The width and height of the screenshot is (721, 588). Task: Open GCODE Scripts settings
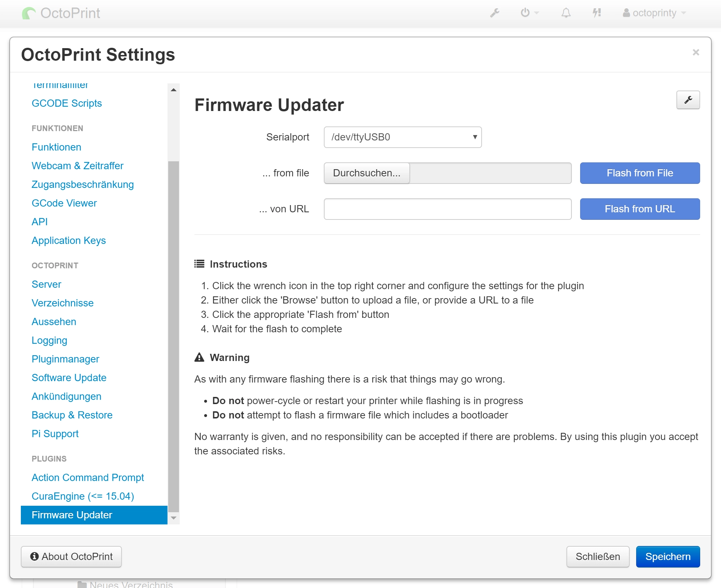click(x=67, y=103)
